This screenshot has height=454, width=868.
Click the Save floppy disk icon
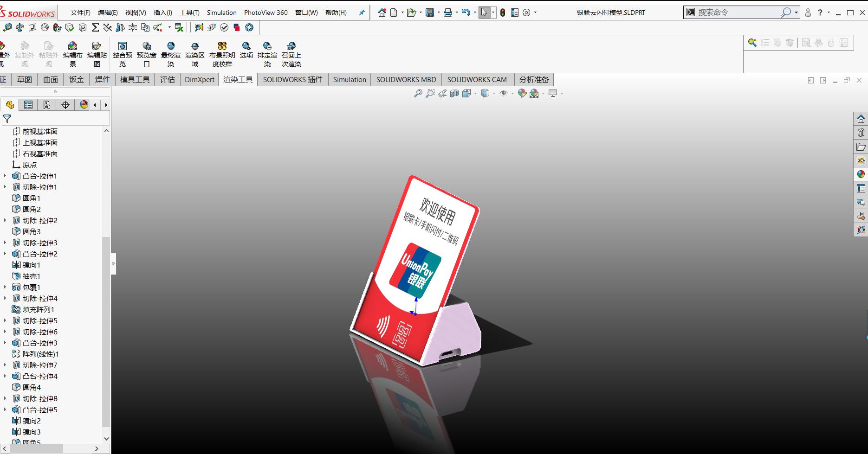pyautogui.click(x=430, y=13)
